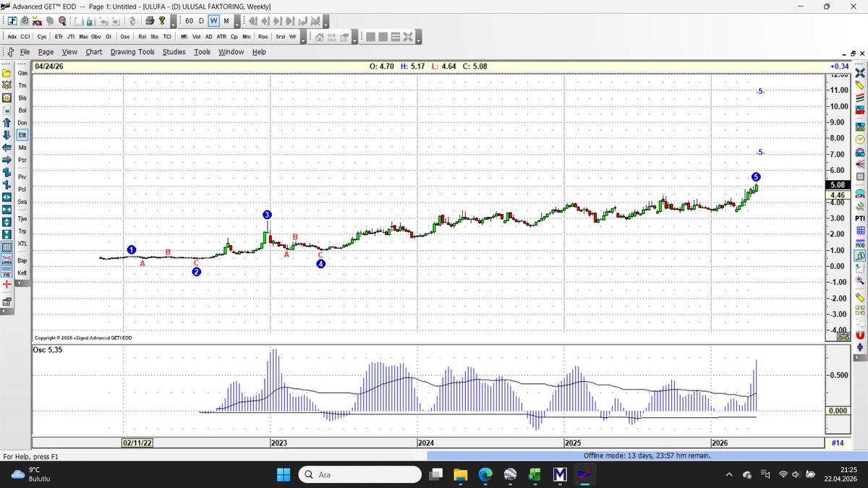The width and height of the screenshot is (868, 488).
Task: Open File Explorer from the taskbar
Action: point(461,474)
